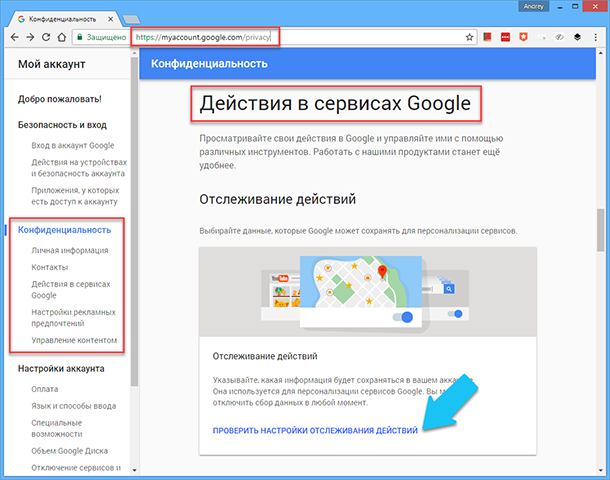Image resolution: width=610 pixels, height=480 pixels.
Task: Open a new tab with the tab button
Action: [x=131, y=19]
